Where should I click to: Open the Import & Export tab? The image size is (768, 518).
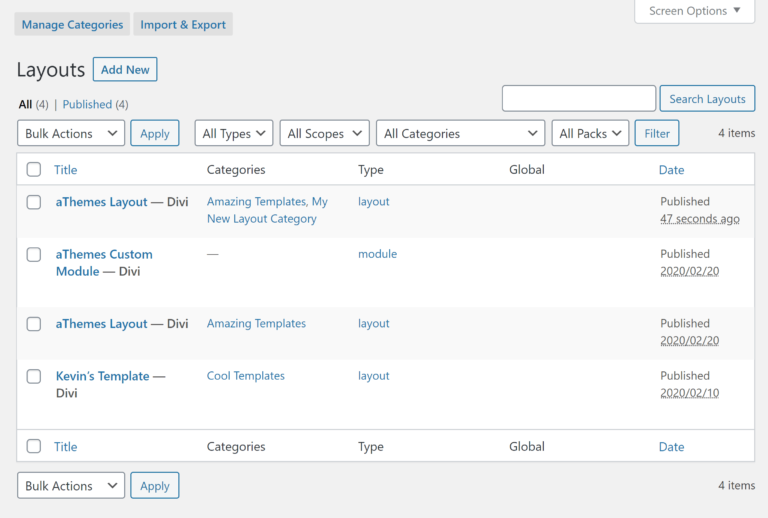point(183,25)
